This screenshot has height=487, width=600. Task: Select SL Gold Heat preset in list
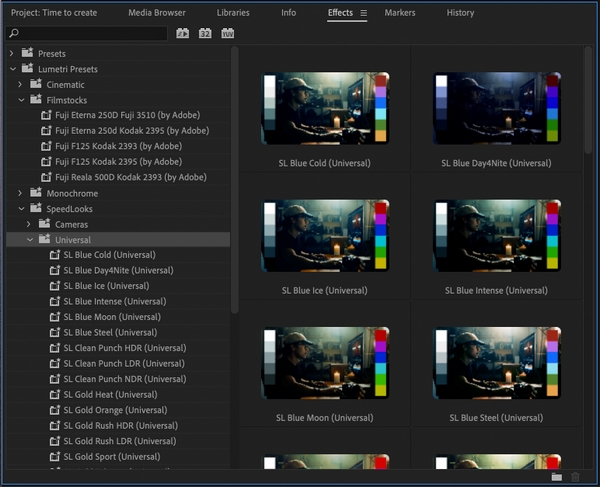point(110,394)
